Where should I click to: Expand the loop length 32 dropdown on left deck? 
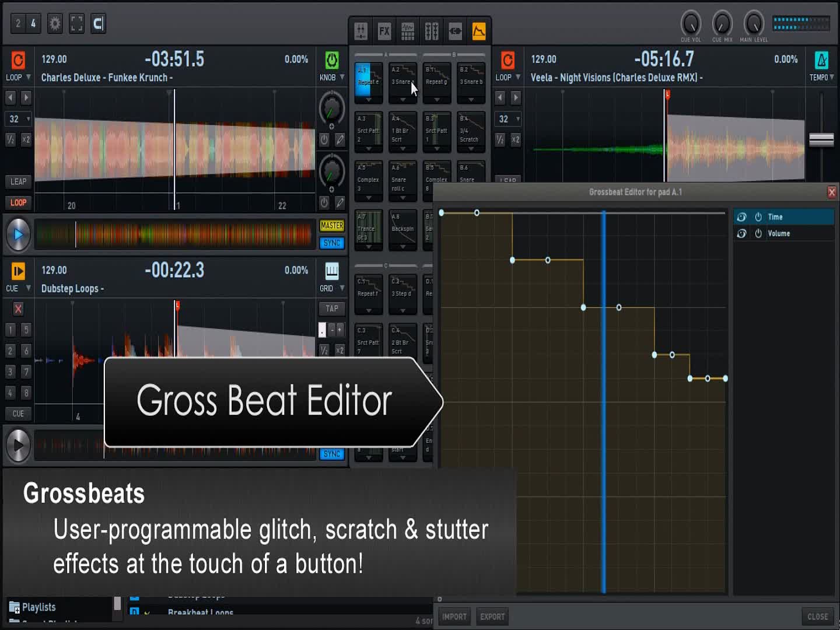coord(28,119)
